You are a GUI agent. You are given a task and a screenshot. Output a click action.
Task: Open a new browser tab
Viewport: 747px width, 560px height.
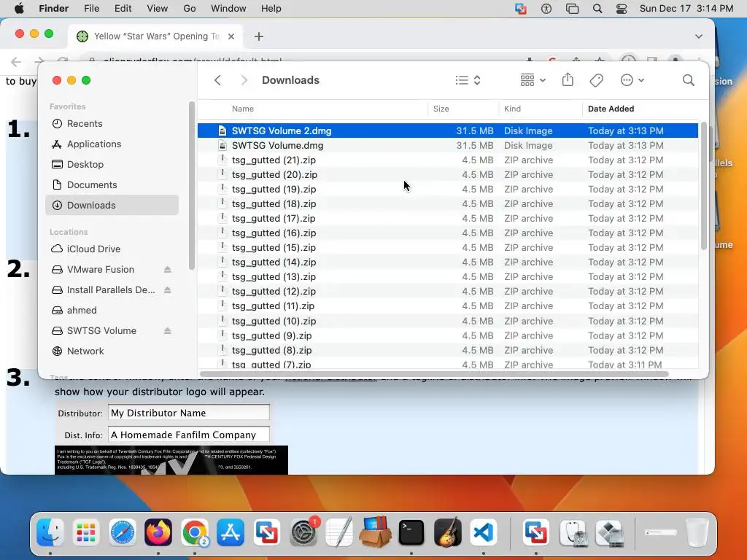(259, 36)
